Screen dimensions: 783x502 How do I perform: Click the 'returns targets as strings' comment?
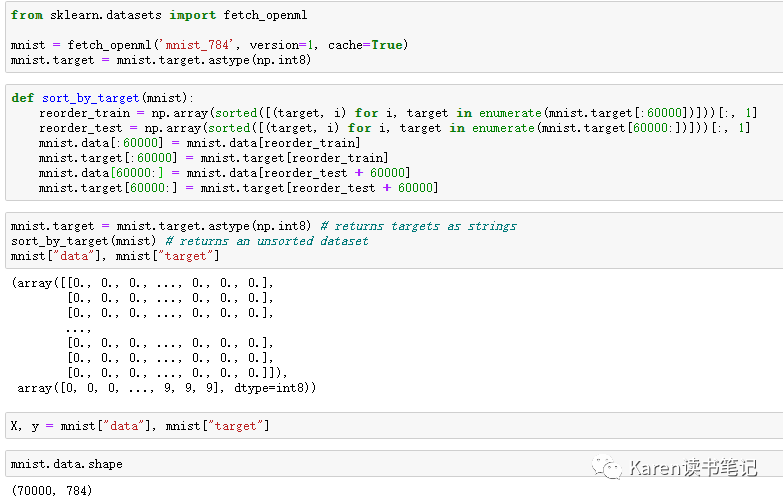click(418, 226)
